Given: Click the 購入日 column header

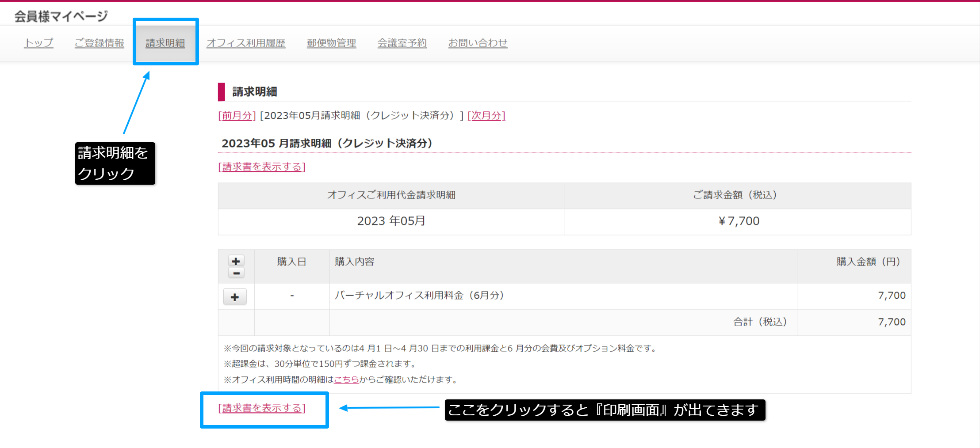Looking at the screenshot, I should [x=291, y=262].
